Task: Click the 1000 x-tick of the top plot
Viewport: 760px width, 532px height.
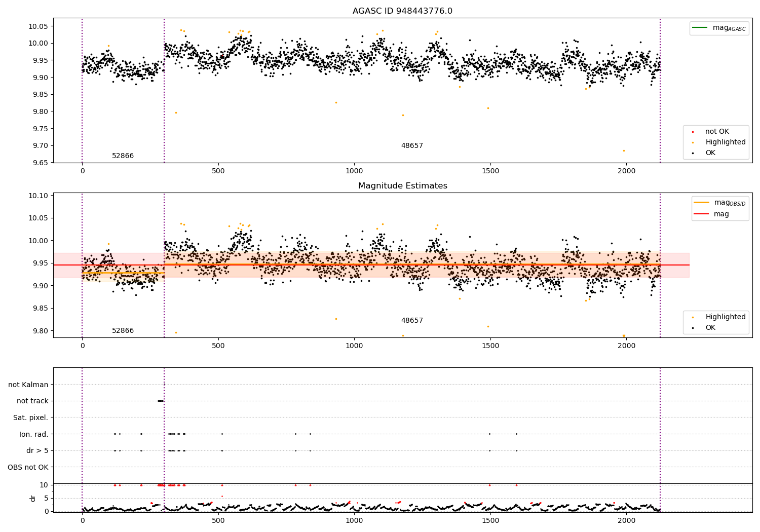Action: point(354,171)
